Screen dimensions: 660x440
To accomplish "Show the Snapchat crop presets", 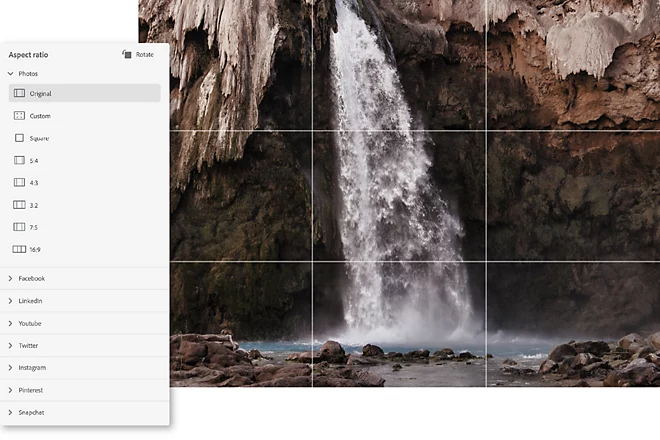I will pyautogui.click(x=84, y=412).
